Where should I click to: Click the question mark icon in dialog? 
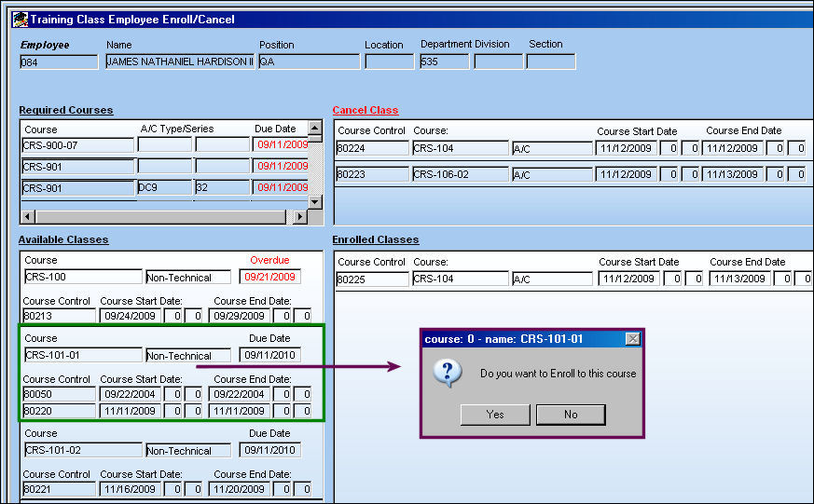pos(448,373)
